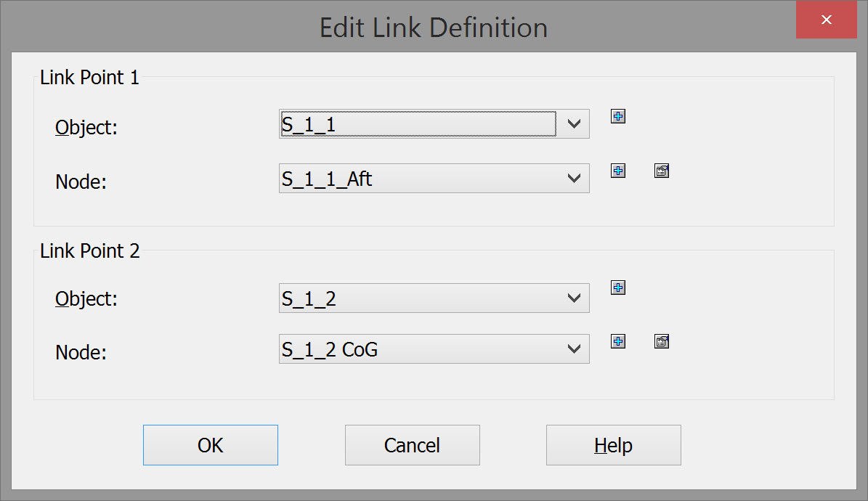Click plus icon beside Link Point 2 Object
868x501 pixels.
618,288
